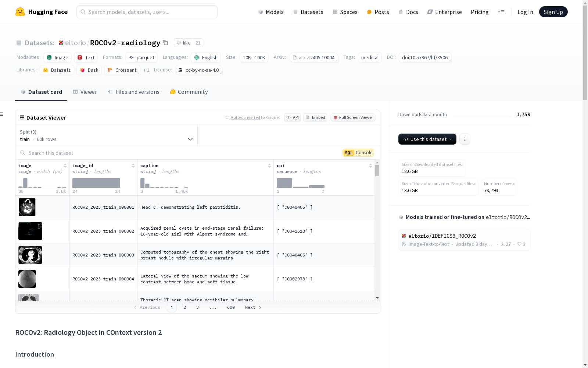
Task: Click the Image modality tag
Action: [x=57, y=57]
